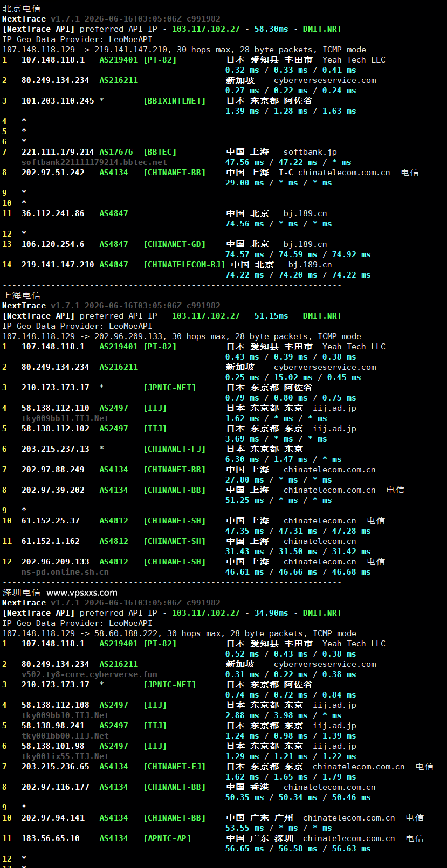Click hop IP 106.120.254.6
Image resolution: width=447 pixels, height=868 pixels.
pyautogui.click(x=53, y=244)
